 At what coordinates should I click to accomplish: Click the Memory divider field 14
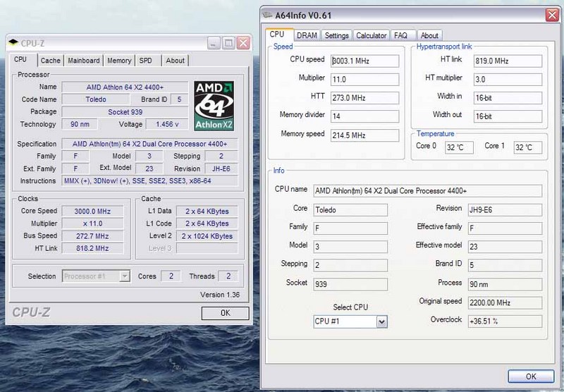(364, 116)
